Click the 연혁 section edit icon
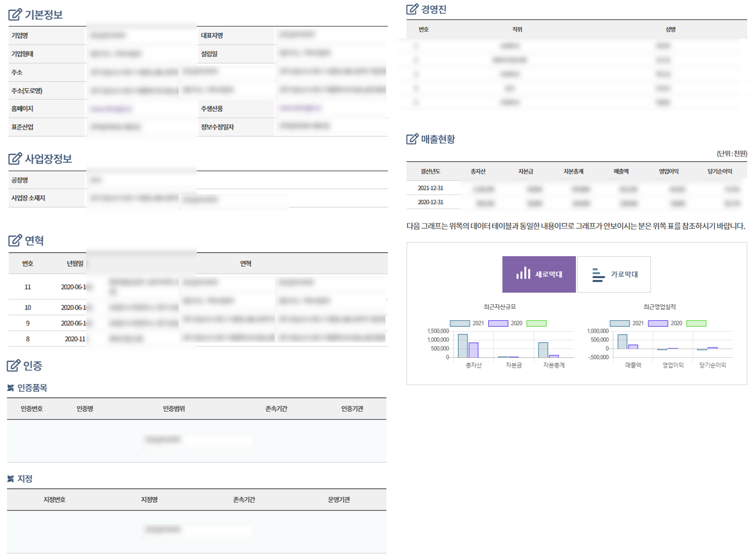The image size is (754, 560). [x=15, y=240]
